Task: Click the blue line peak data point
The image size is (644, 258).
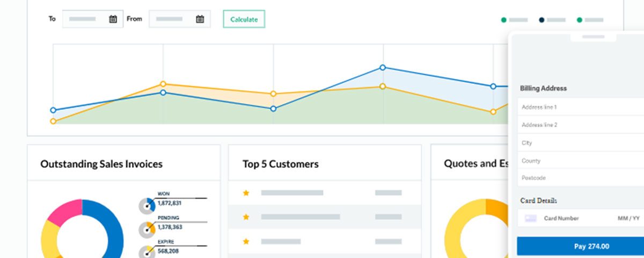Action: tap(383, 67)
